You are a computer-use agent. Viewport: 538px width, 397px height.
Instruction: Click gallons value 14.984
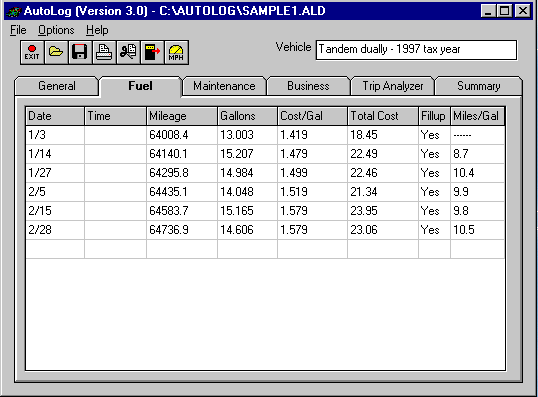click(x=247, y=173)
